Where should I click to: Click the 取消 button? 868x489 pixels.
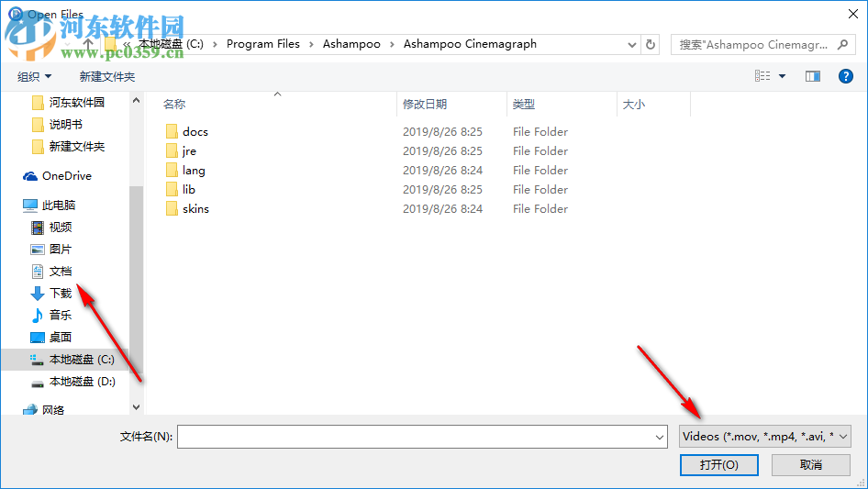coord(811,465)
